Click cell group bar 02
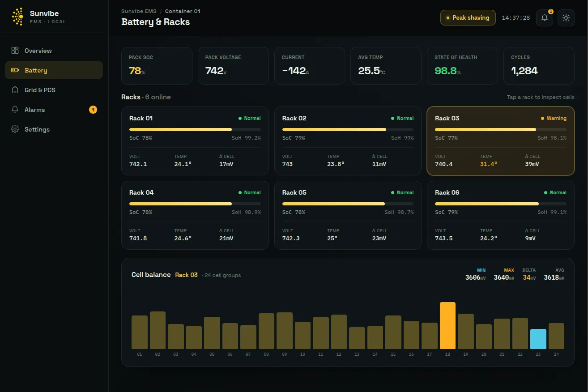Viewport: 588px width, 392px height. coord(158,330)
